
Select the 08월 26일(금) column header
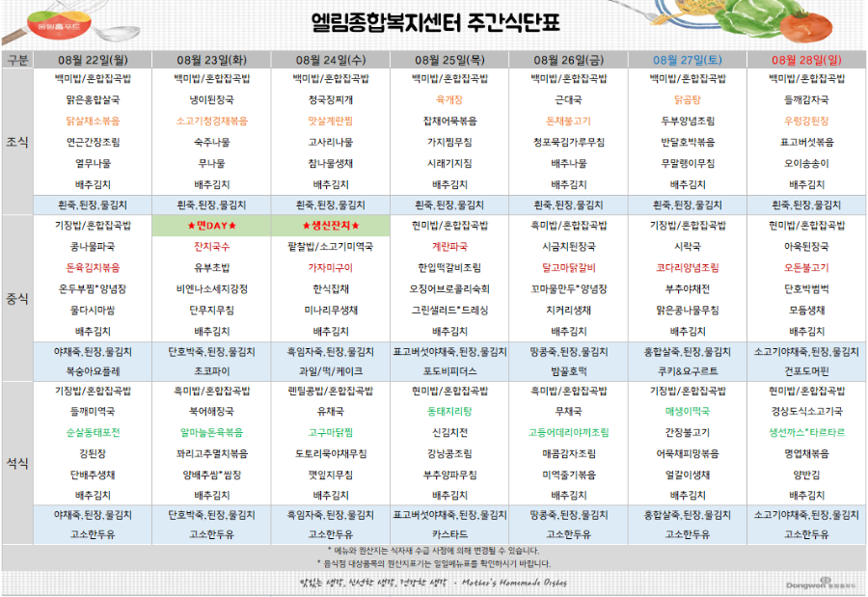pyautogui.click(x=568, y=60)
